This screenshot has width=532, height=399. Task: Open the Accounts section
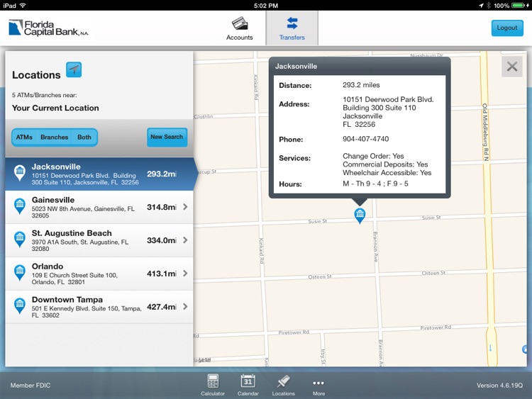pyautogui.click(x=240, y=28)
